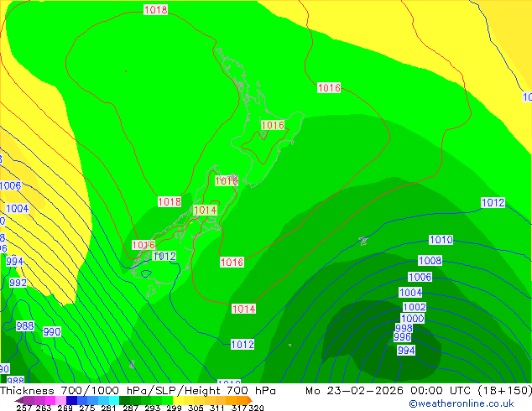The image size is (532, 411).
Task: Click the 1016 label directly above the white 1014 label
Action: coord(232,262)
